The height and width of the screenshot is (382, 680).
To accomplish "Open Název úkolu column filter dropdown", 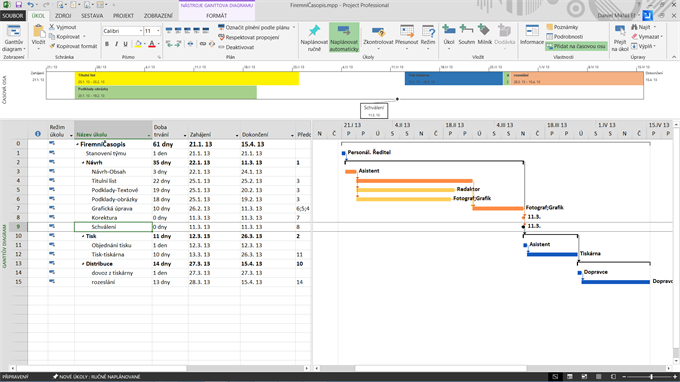I will pyautogui.click(x=149, y=135).
